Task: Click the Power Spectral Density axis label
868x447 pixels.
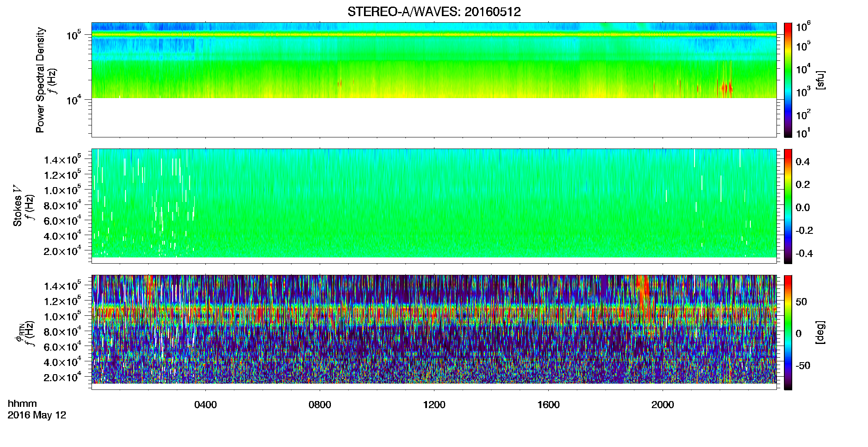Action: pyautogui.click(x=40, y=80)
